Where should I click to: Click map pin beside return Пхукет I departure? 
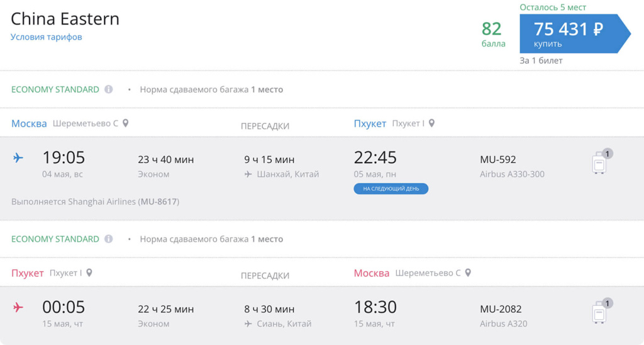click(x=89, y=273)
